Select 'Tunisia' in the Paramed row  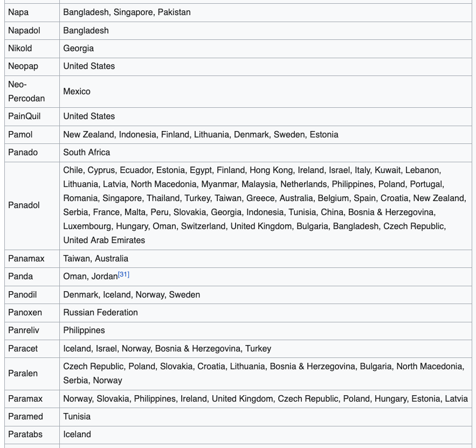point(77,417)
